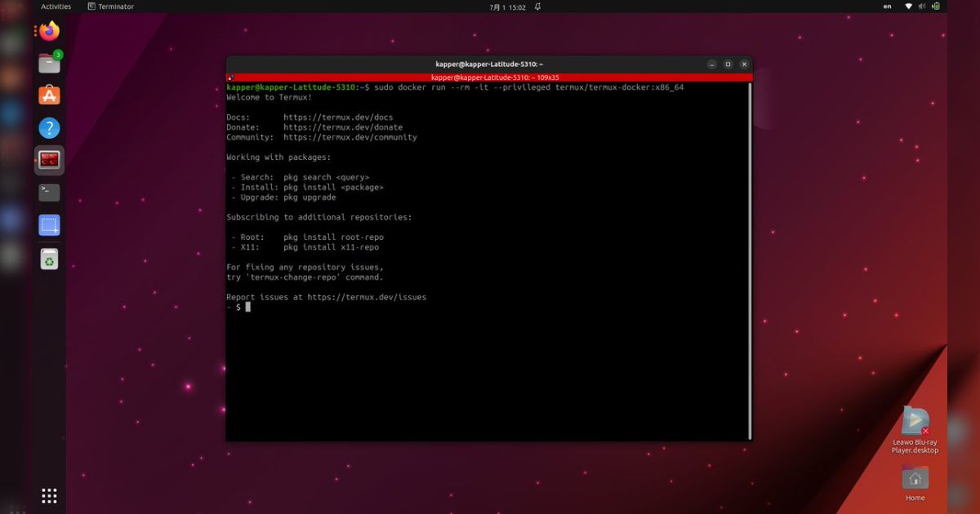Open the Files app showing 3 notifications
This screenshot has height=514, width=980.
point(48,64)
